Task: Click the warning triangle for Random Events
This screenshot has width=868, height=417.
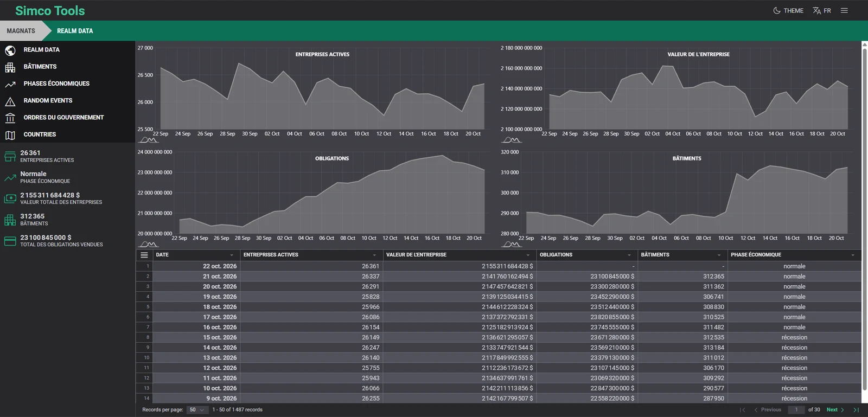Action: (10, 101)
